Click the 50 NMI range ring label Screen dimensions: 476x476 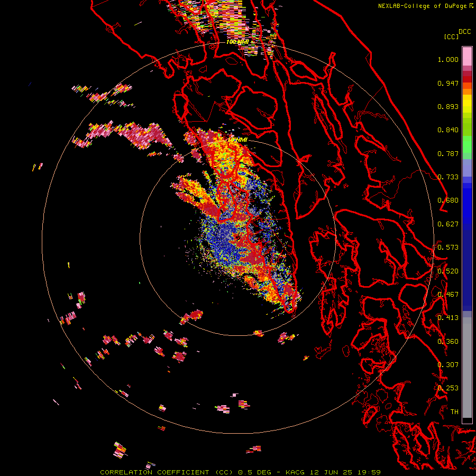237,140
